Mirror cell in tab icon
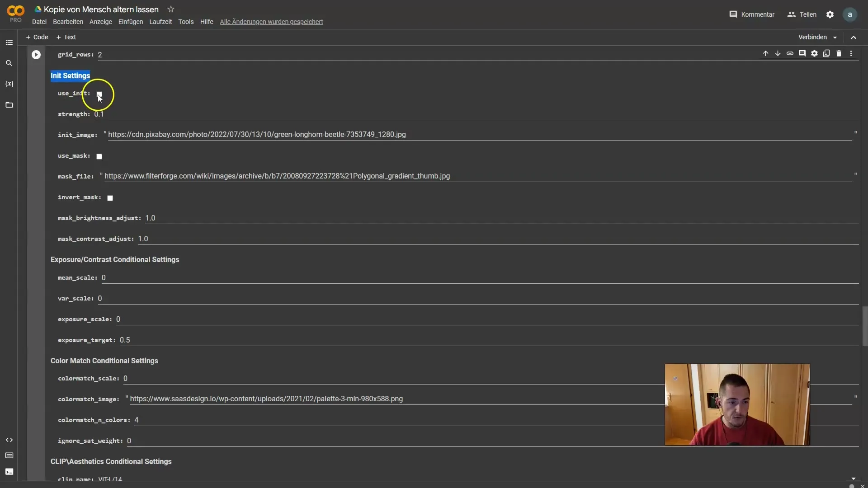This screenshot has height=488, width=868. tap(826, 53)
